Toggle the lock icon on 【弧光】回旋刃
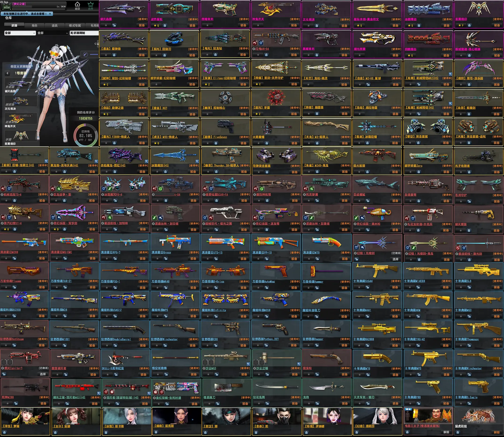 click(164, 55)
